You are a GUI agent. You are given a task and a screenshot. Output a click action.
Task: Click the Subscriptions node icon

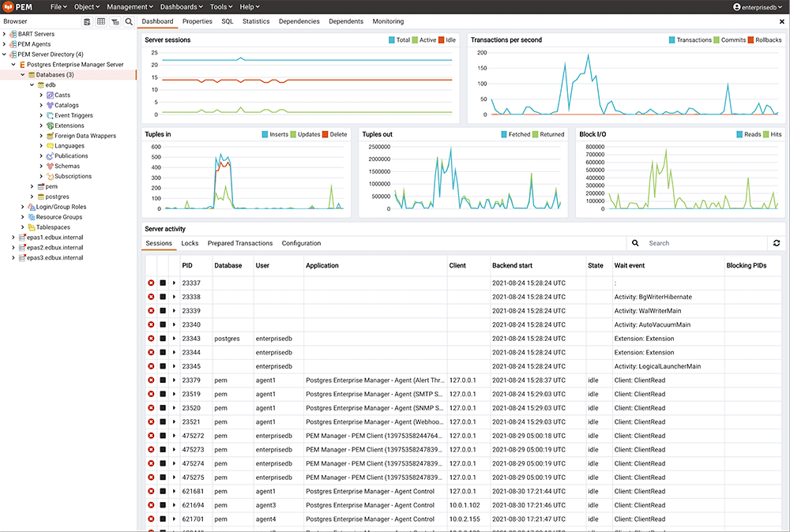pos(50,177)
